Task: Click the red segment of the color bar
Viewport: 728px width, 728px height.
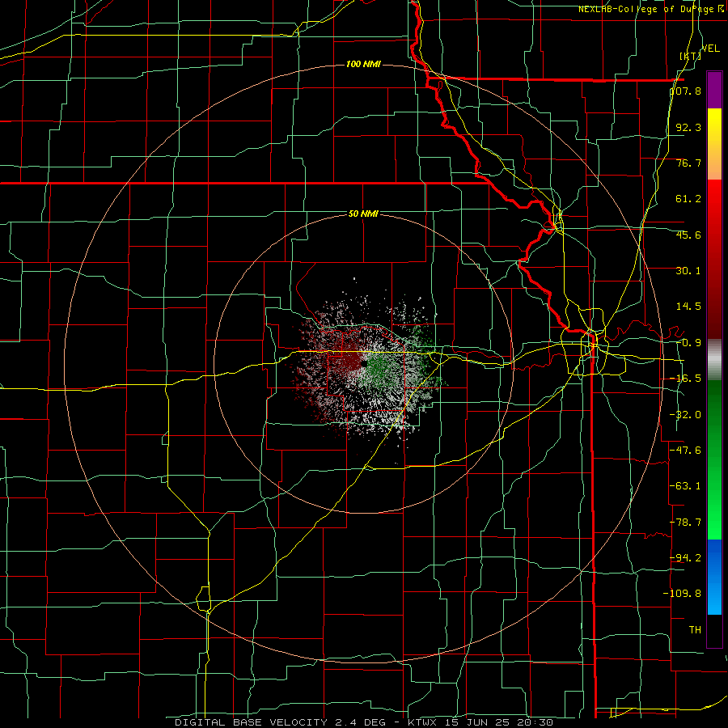Action: coord(714,259)
